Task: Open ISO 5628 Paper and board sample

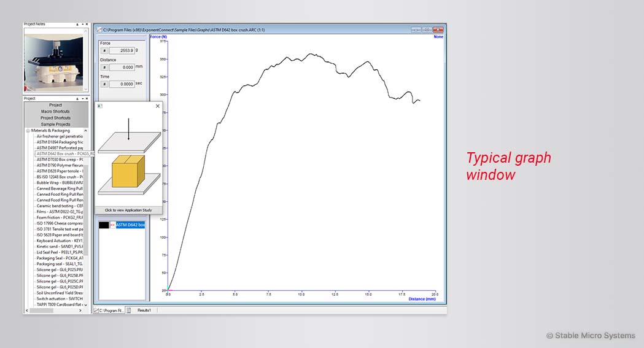Action: click(x=60, y=234)
